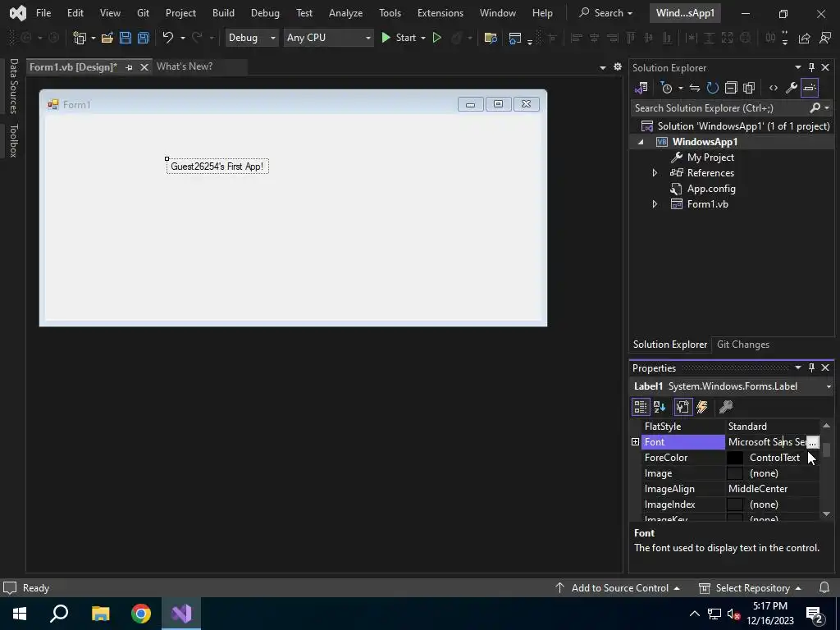Screen dimensions: 840x630
Task: Pin the Solution Explorer panel
Action: click(x=811, y=67)
